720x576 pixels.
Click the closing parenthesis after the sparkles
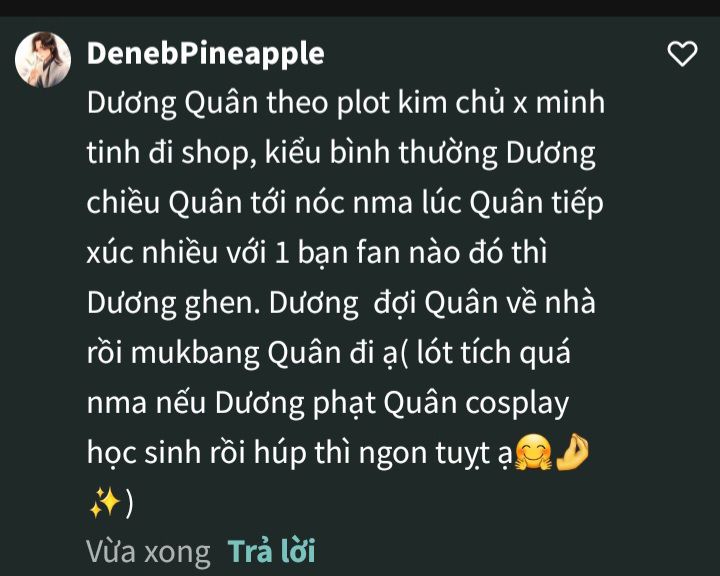(129, 503)
